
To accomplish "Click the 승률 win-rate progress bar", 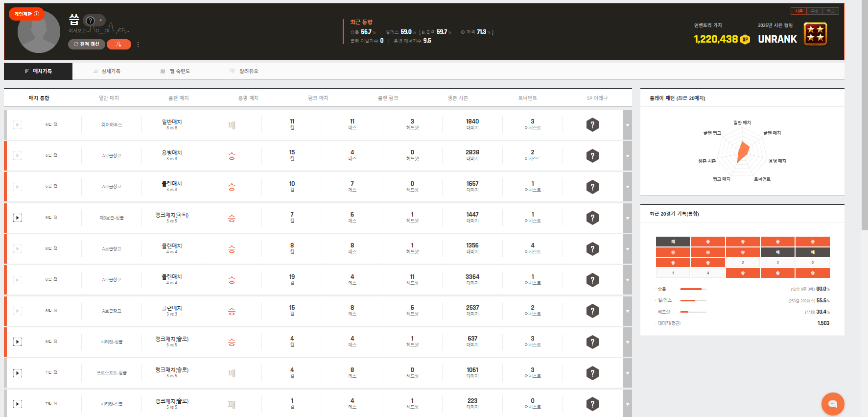I will pos(693,289).
